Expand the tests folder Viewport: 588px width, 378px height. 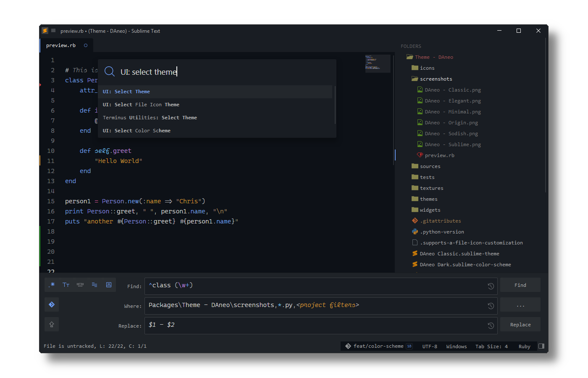tap(415, 177)
